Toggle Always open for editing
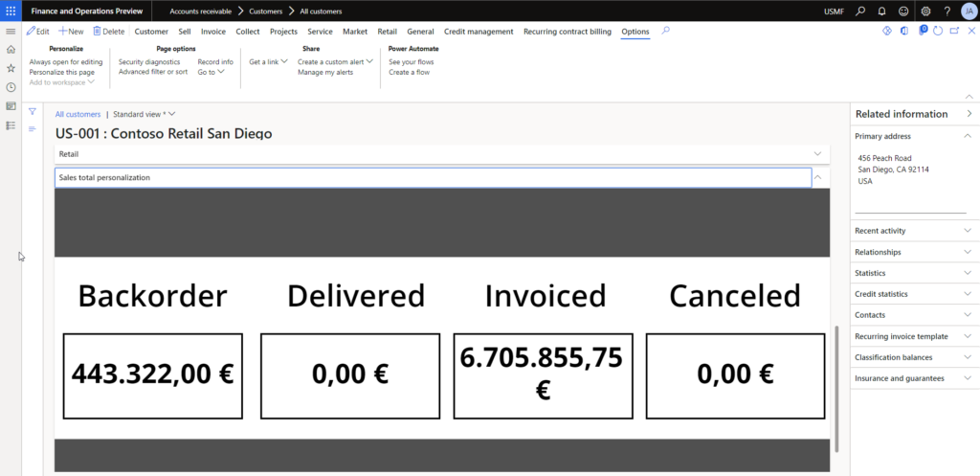This screenshot has height=476, width=980. (x=66, y=62)
